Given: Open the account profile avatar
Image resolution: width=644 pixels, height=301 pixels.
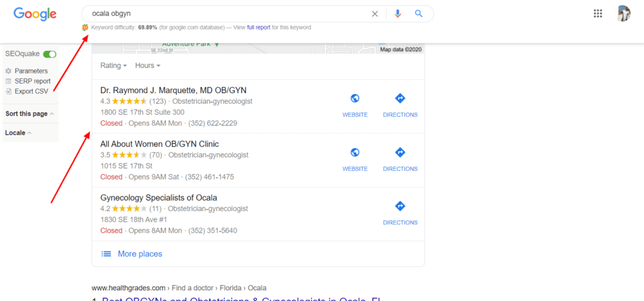Looking at the screenshot, I should click(623, 14).
